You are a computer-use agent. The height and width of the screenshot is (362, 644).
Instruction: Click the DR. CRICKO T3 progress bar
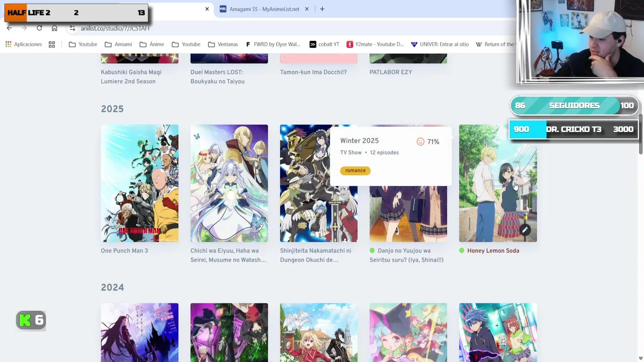pyautogui.click(x=573, y=129)
